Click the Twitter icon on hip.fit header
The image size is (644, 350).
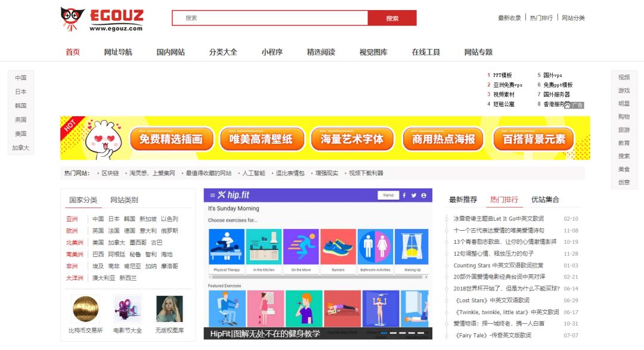click(x=413, y=195)
